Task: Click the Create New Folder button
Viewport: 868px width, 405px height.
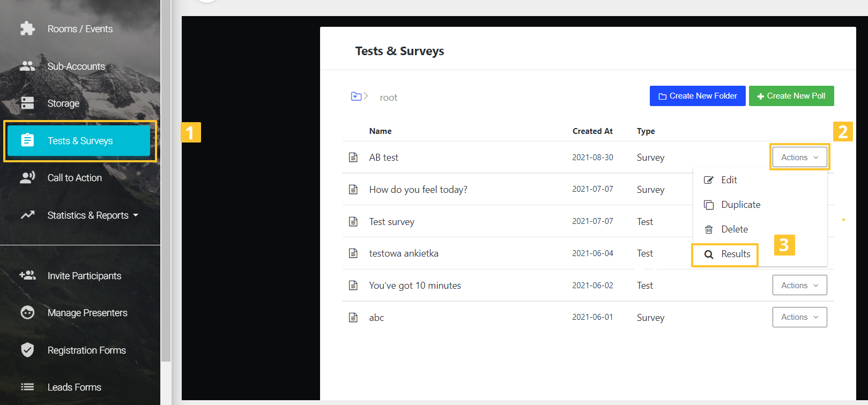Action: tap(698, 96)
